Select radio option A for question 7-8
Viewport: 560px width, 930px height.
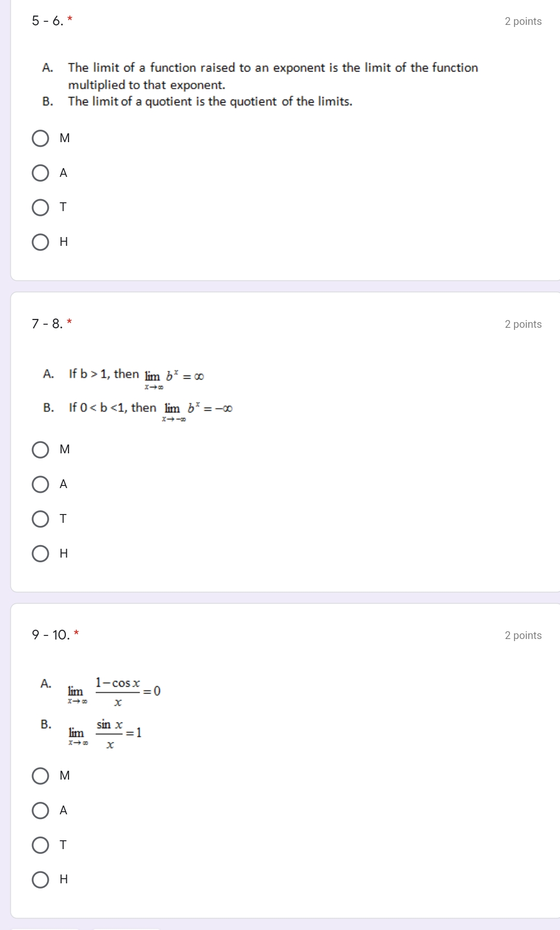point(41,483)
